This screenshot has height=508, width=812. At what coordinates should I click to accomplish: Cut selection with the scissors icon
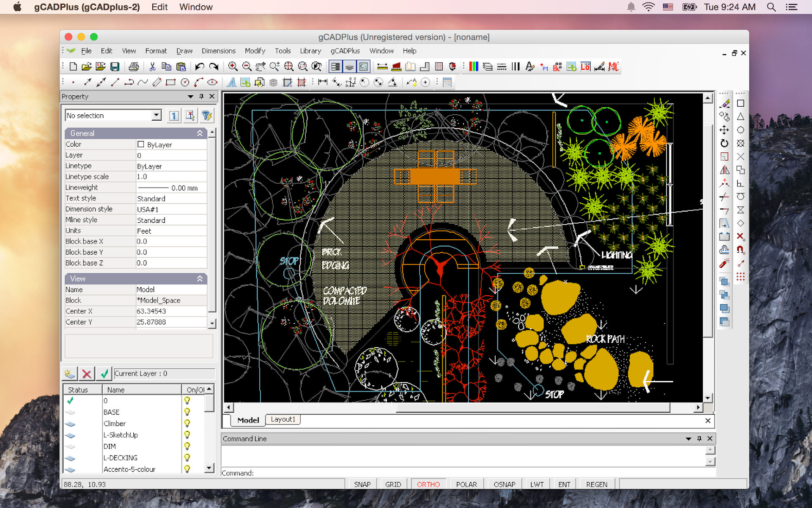coord(152,66)
